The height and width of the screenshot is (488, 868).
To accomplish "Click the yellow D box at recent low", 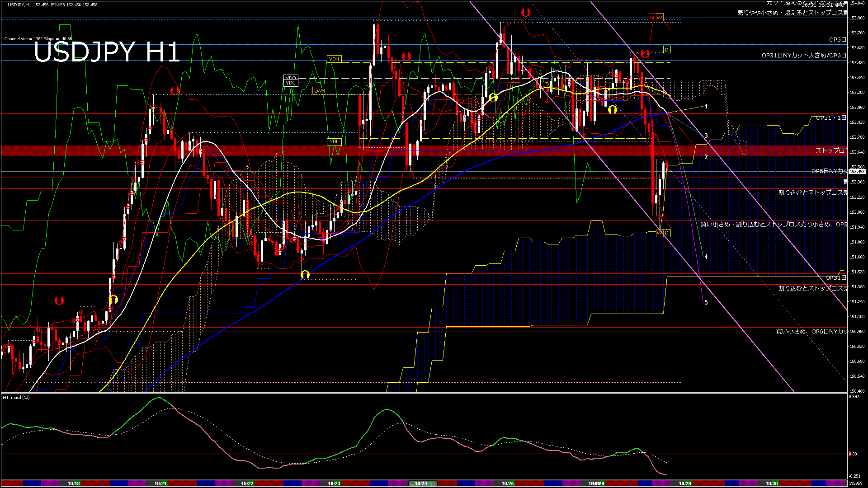I will point(667,233).
